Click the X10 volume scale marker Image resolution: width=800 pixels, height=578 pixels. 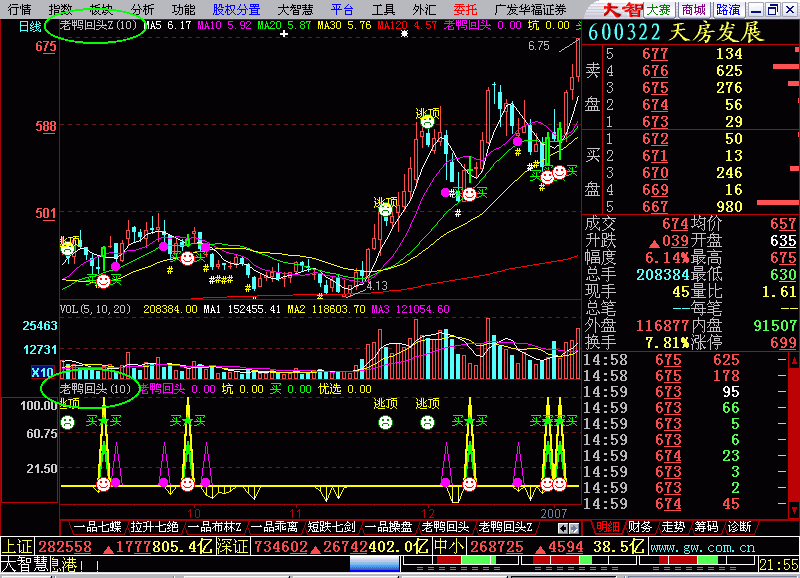pyautogui.click(x=43, y=372)
